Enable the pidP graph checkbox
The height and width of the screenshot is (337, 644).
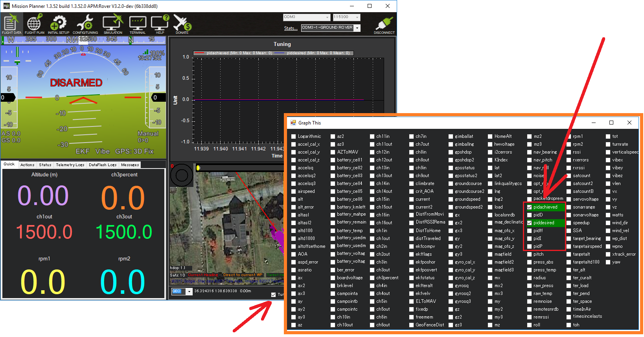[x=530, y=246]
